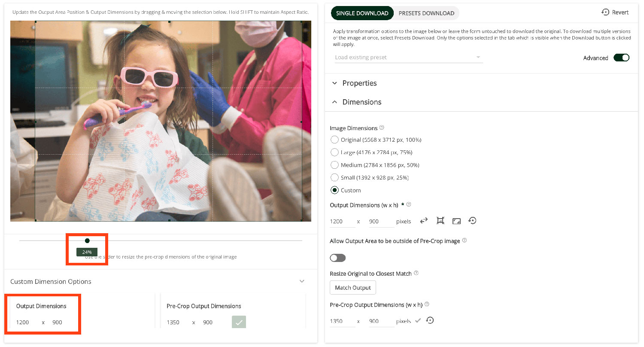Click the crop frame icon beside Output Dimensions
Screen dimensions: 644x347
coord(440,221)
